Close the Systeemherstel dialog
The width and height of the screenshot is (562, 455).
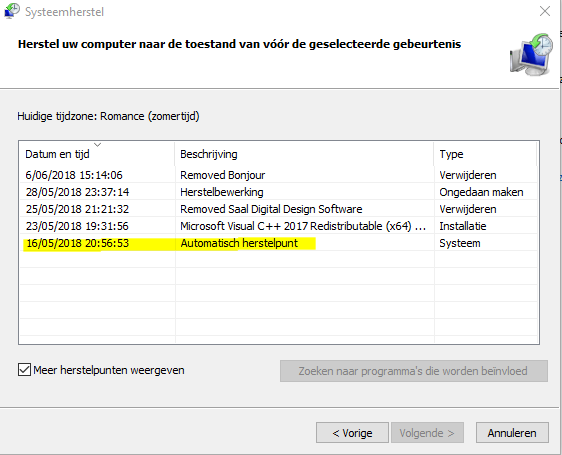click(545, 11)
